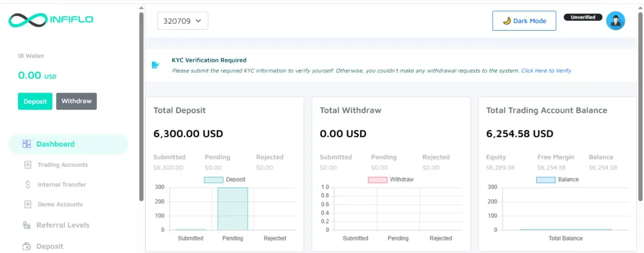The image size is (644, 253).
Task: Open the Trading Accounts menu item
Action: tap(62, 165)
